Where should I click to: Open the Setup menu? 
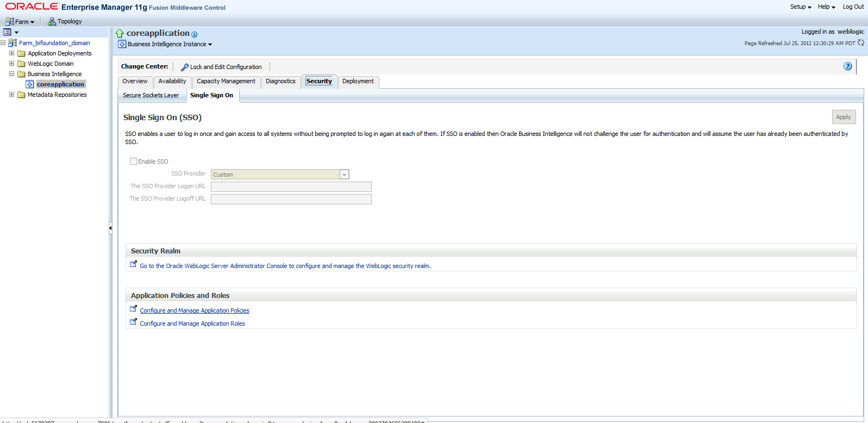(800, 7)
